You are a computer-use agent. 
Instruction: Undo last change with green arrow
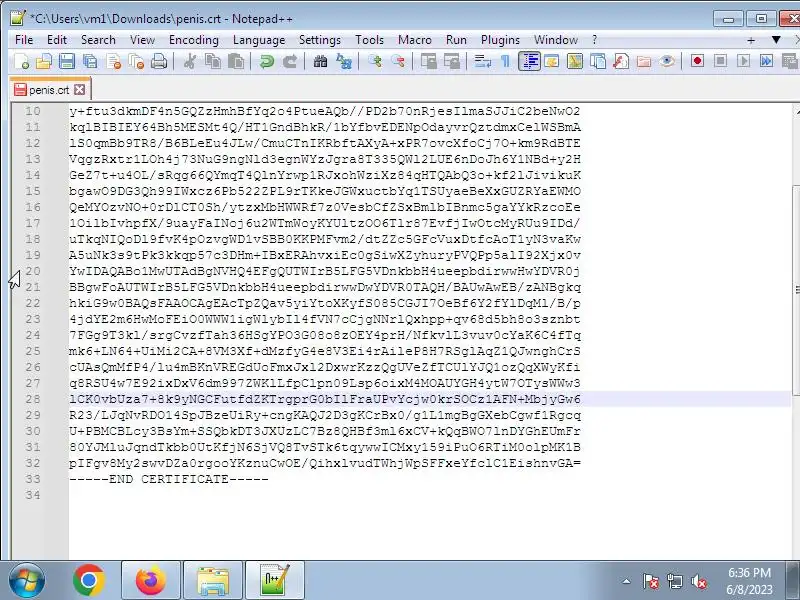pos(266,62)
